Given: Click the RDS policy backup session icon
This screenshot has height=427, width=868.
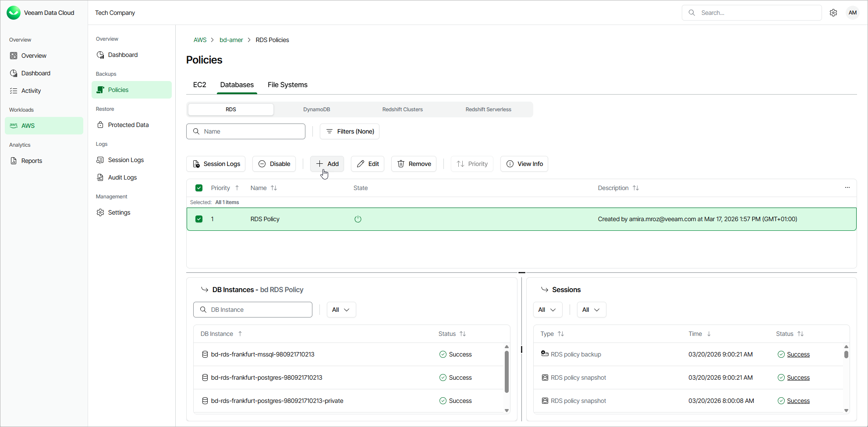Looking at the screenshot, I should (x=545, y=354).
